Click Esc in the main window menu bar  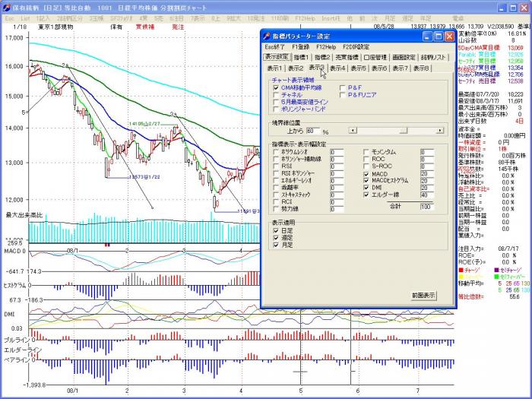pos(9,18)
